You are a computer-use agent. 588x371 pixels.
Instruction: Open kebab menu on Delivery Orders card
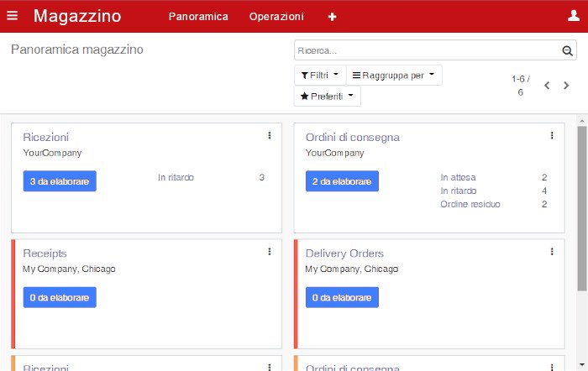pyautogui.click(x=552, y=252)
